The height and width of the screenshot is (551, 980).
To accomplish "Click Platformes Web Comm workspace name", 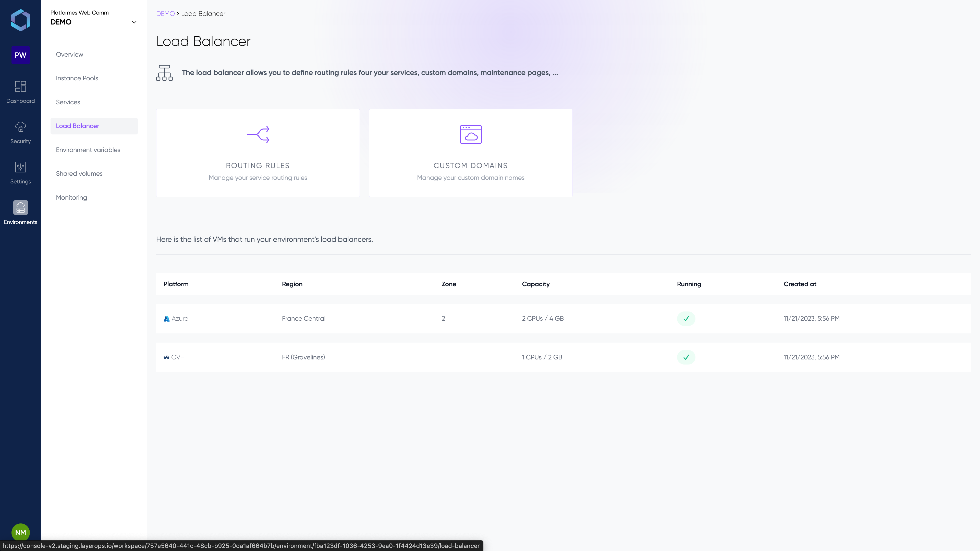I will (x=80, y=12).
